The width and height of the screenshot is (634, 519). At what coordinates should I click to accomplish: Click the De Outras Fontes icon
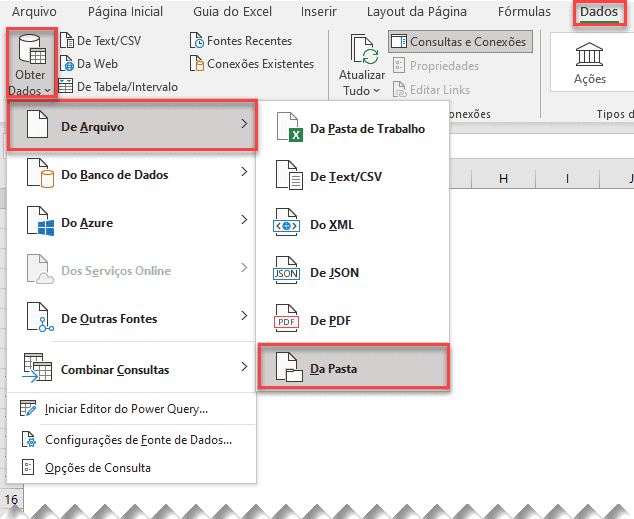[40, 317]
